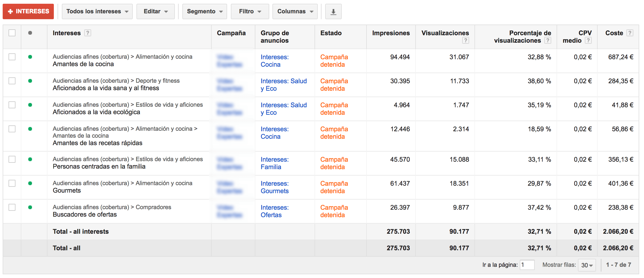This screenshot has width=644, height=278.
Task: Open Intereses: Familia ad group link
Action: click(x=275, y=163)
